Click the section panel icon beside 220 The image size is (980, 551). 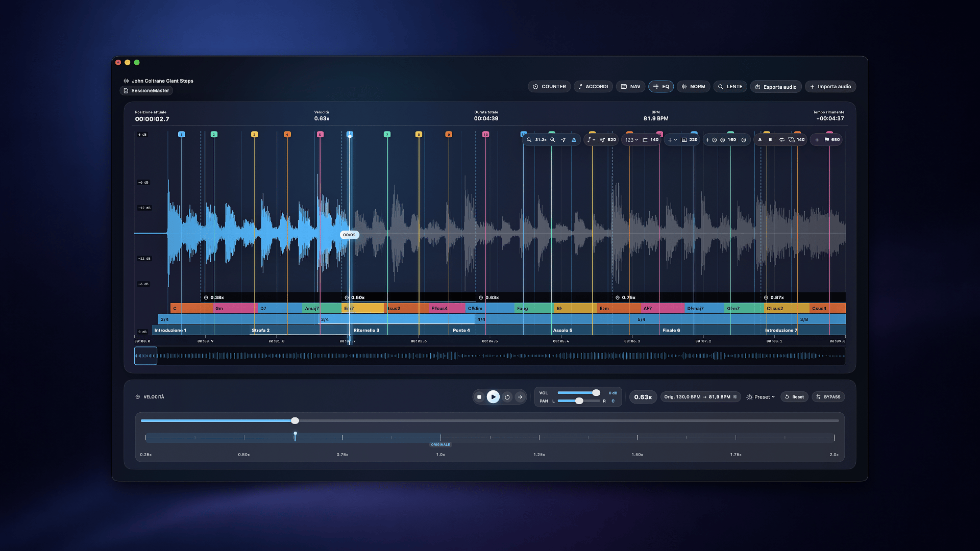click(x=684, y=140)
